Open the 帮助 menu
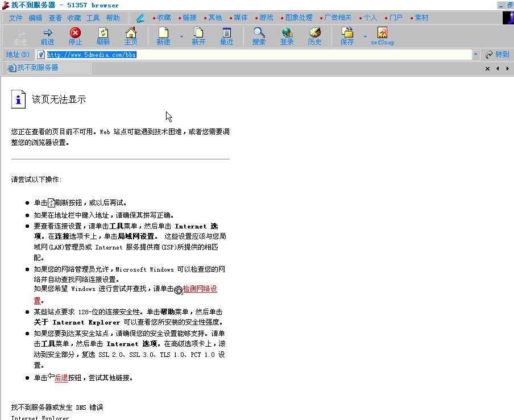The height and width of the screenshot is (420, 514). [113, 18]
